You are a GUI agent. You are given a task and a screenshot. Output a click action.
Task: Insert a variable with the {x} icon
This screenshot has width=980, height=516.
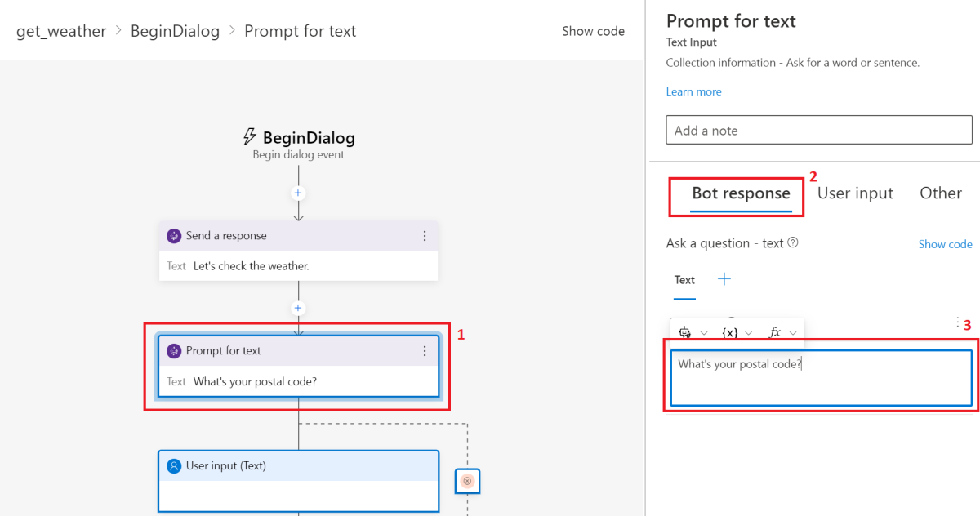(x=729, y=332)
